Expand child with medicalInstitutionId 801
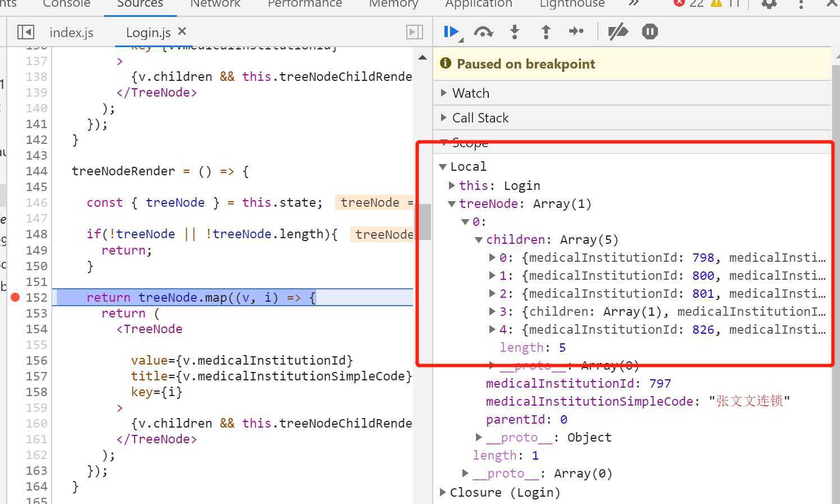Image resolution: width=840 pixels, height=504 pixels. 492,294
